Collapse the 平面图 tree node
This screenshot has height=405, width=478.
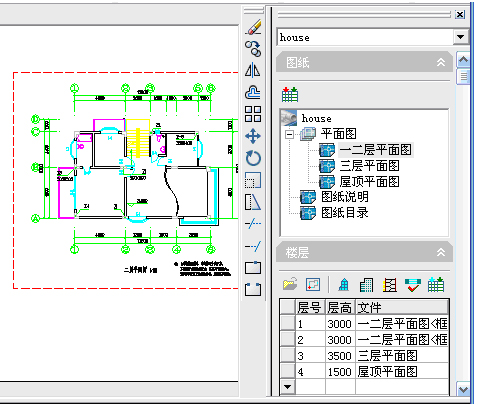tap(289, 135)
